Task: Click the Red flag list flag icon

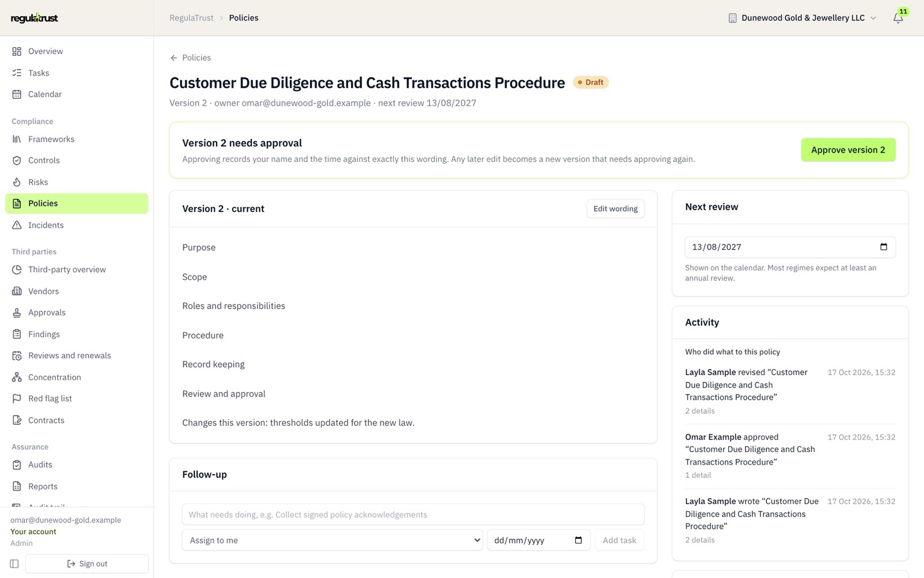Action: point(17,399)
